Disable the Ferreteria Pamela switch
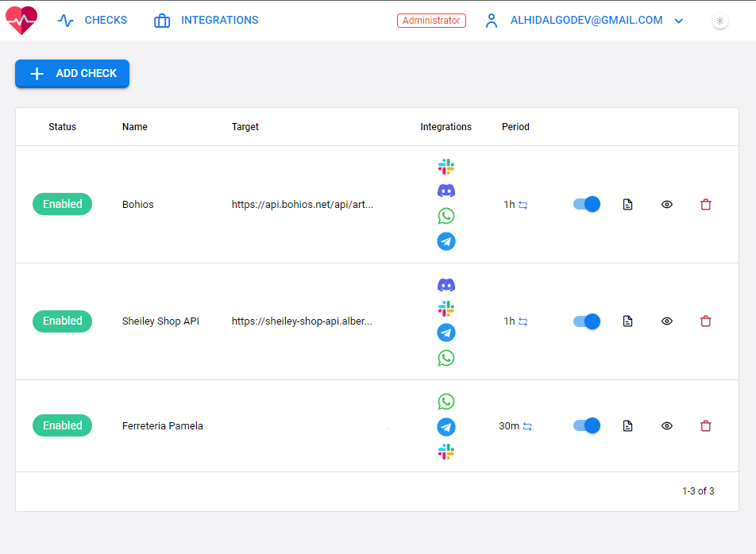The height and width of the screenshot is (554, 756). click(x=587, y=425)
